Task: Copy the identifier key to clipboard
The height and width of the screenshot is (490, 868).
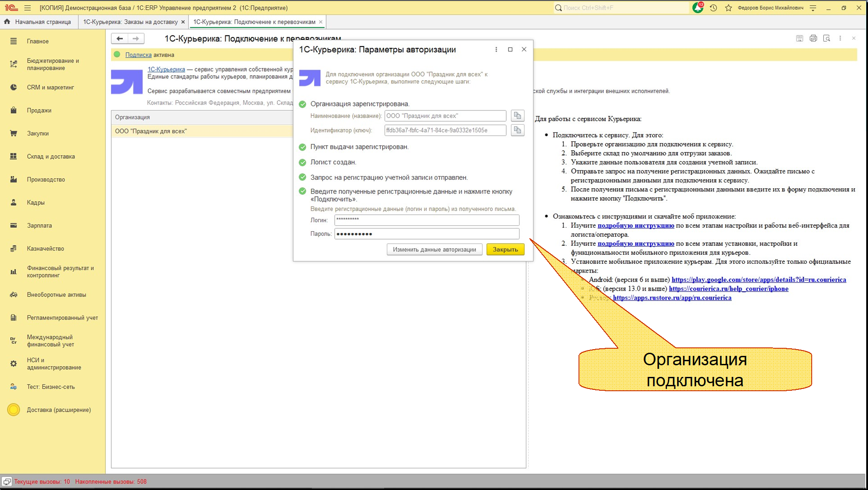Action: tap(517, 130)
